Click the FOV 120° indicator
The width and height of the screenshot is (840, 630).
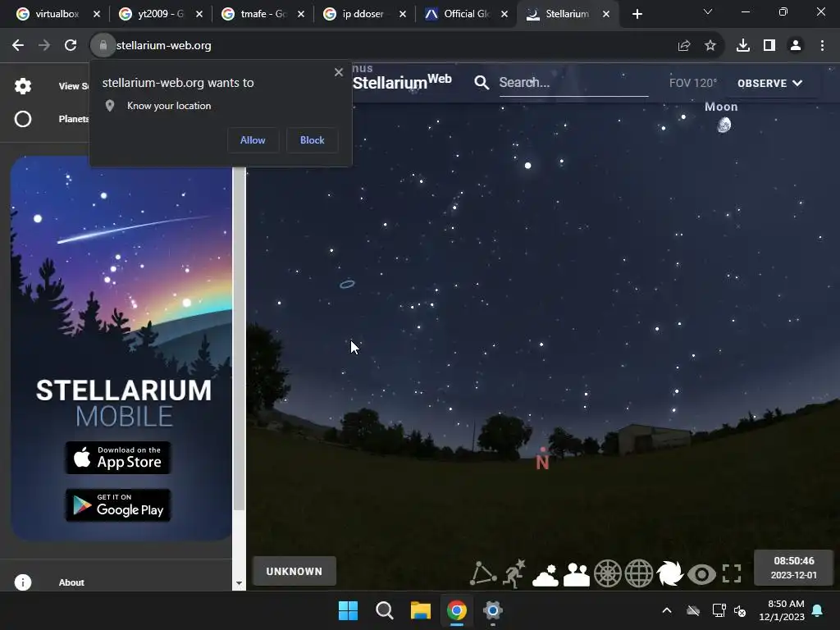pyautogui.click(x=692, y=83)
